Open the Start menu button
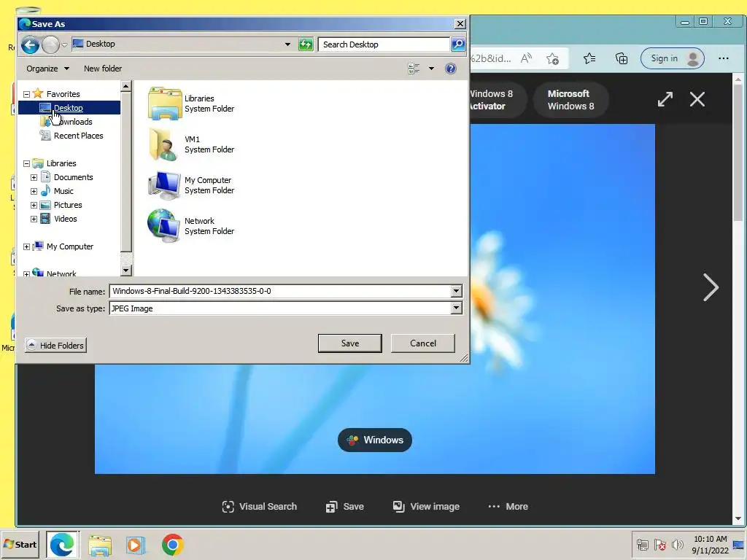The height and width of the screenshot is (560, 747). pyautogui.click(x=20, y=544)
